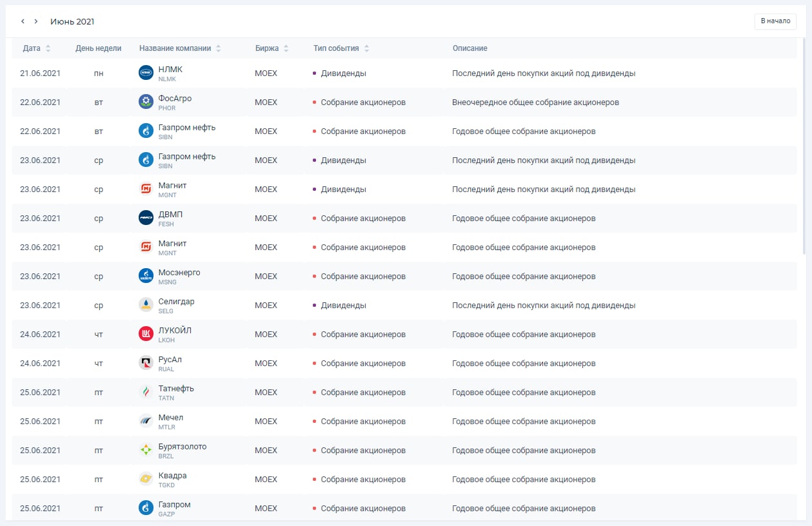Go to next month with right chevron
This screenshot has width=812, height=526.
click(x=36, y=21)
